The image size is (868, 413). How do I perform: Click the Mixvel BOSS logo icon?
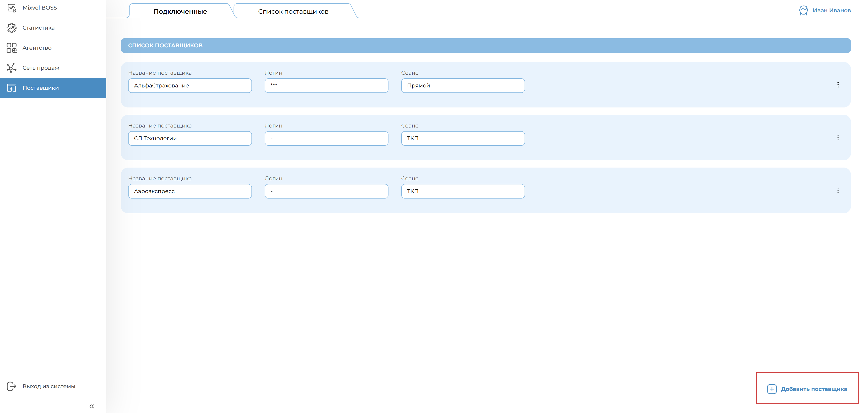point(12,8)
